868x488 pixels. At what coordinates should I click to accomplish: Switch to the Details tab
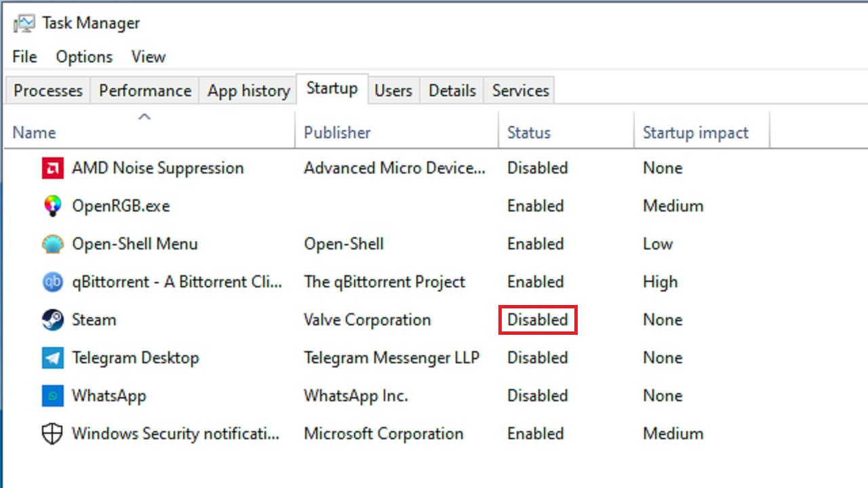pyautogui.click(x=452, y=91)
